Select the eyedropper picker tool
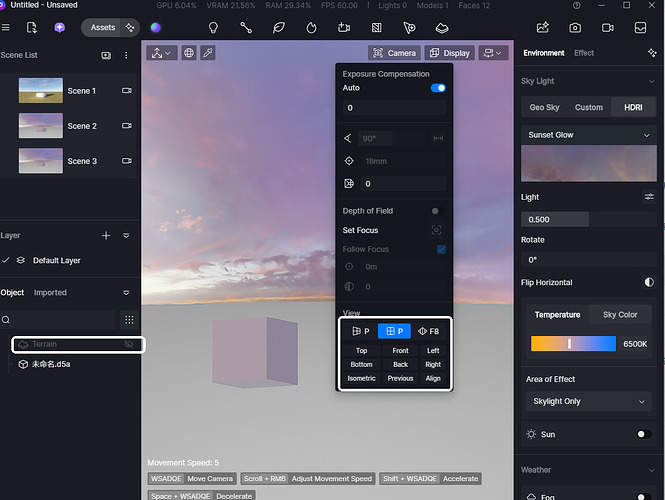This screenshot has width=665, height=500. point(208,53)
